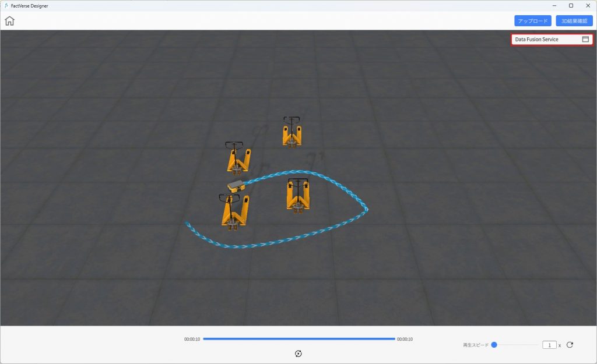Click the Home icon
Screen dimensions: 597x364
coord(9,21)
